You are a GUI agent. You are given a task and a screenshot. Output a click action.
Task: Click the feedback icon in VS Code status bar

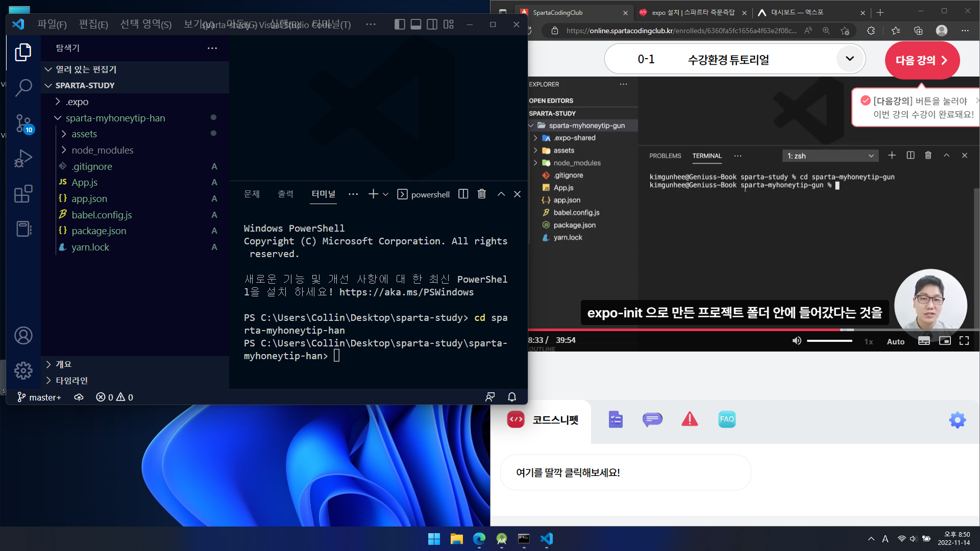490,397
